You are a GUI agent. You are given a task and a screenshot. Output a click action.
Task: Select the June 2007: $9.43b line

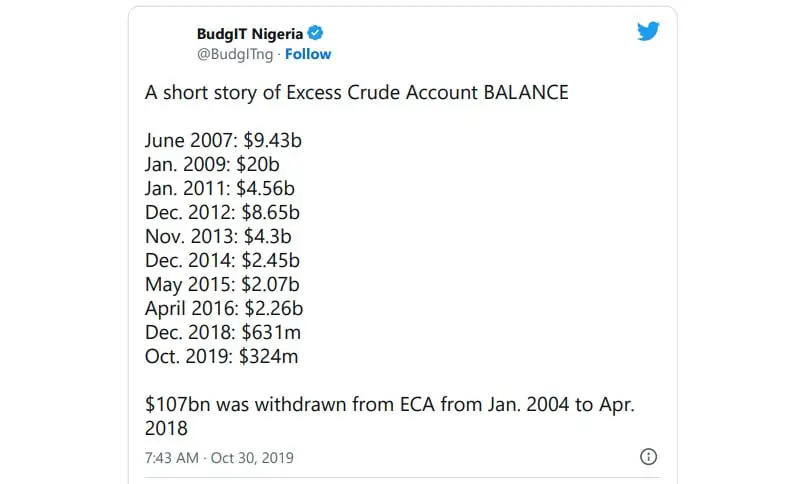pyautogui.click(x=223, y=141)
